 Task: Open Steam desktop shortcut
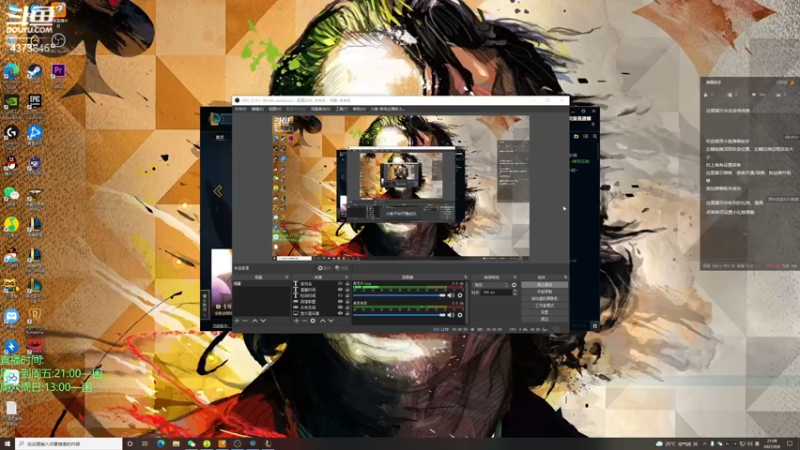pos(35,73)
